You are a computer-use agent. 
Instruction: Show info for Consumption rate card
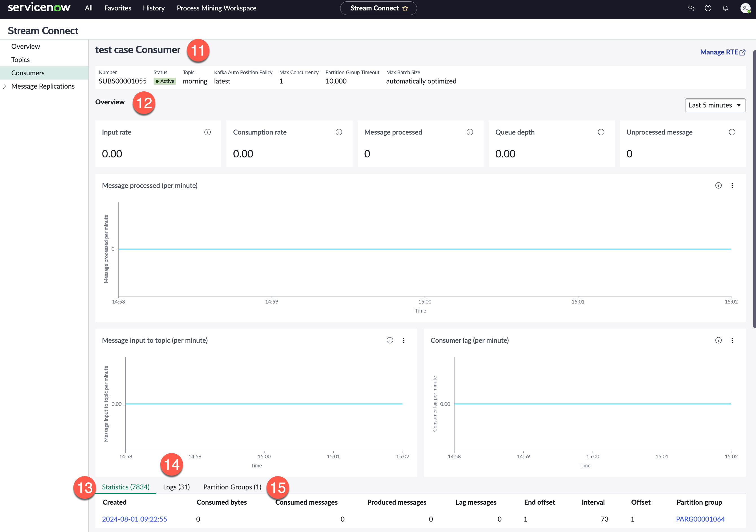pyautogui.click(x=339, y=132)
